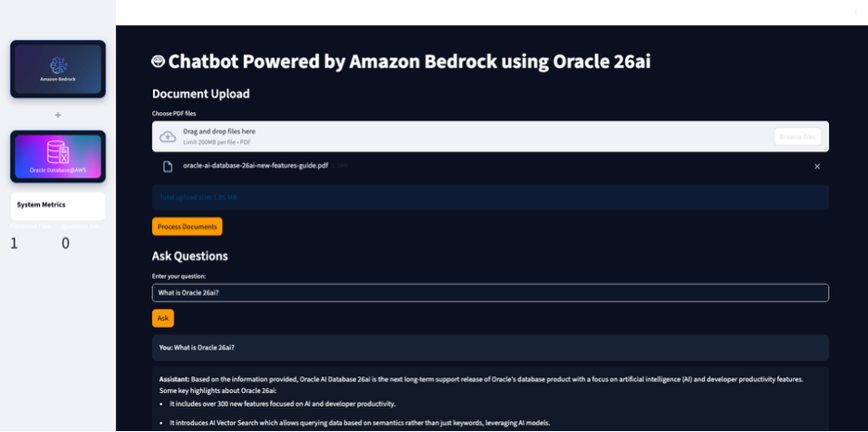868x432 pixels.
Task: Click the drag and drop upload area
Action: click(x=464, y=136)
